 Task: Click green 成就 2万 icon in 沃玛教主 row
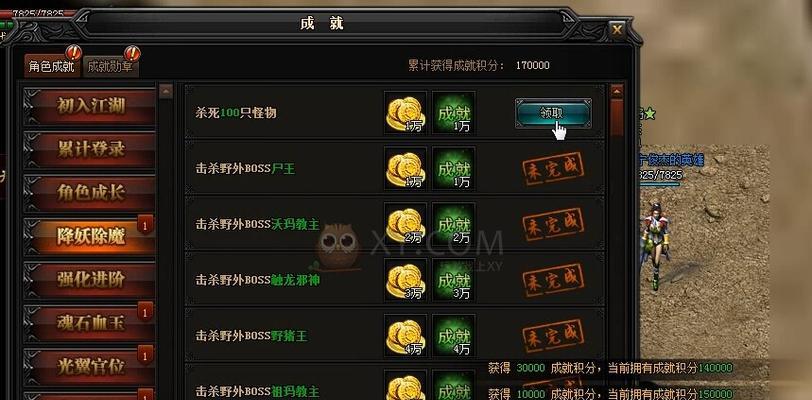[454, 224]
